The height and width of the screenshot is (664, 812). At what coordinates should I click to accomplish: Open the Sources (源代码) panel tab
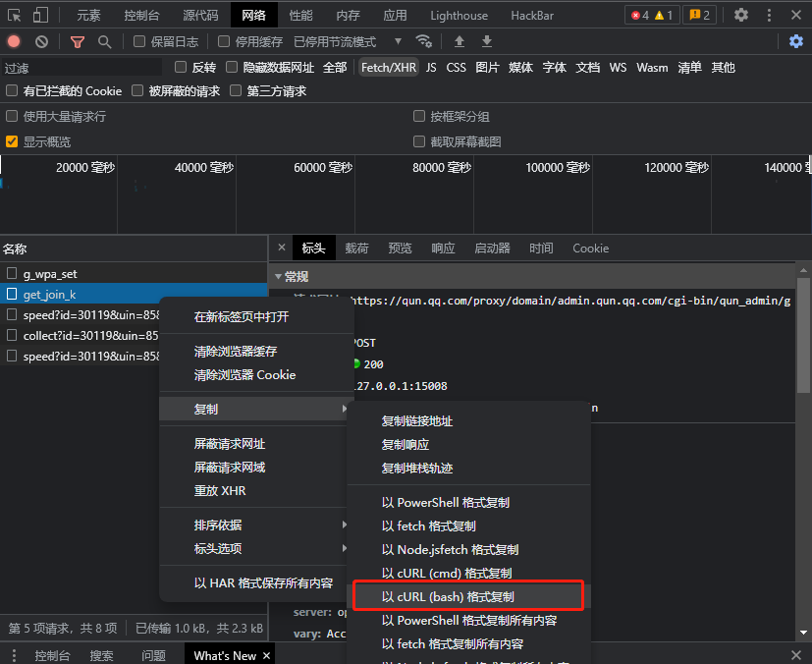click(x=201, y=16)
